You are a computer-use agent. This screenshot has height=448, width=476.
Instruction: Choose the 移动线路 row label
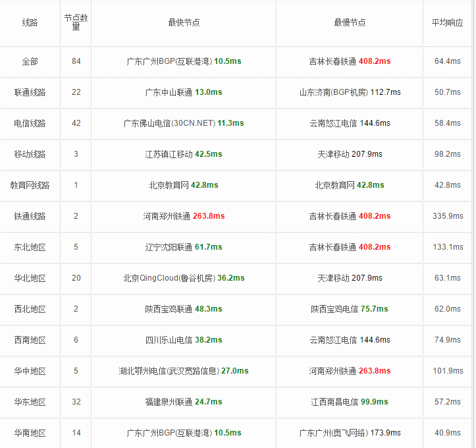30,154
